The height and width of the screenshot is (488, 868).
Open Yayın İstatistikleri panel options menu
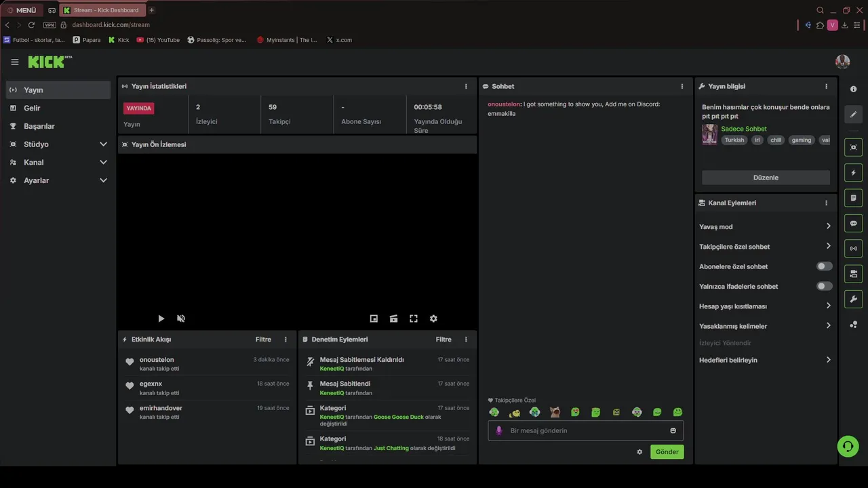coord(466,86)
